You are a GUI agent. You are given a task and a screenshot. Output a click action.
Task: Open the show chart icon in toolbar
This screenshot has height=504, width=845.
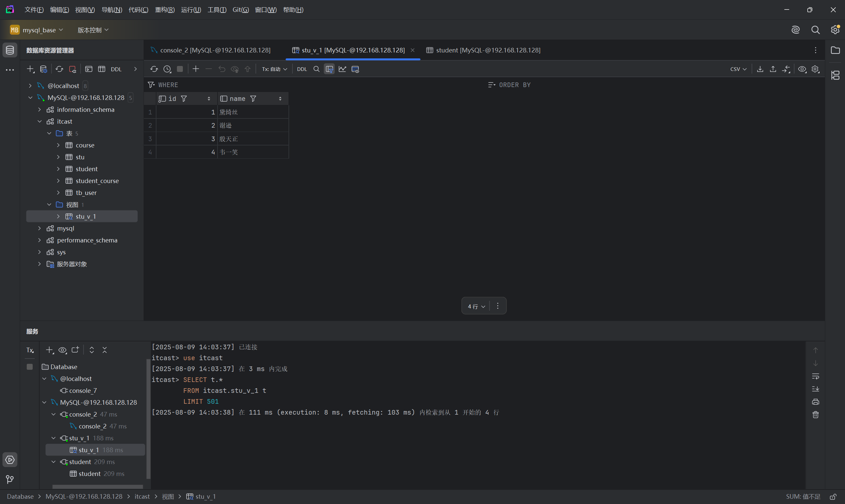pos(342,69)
